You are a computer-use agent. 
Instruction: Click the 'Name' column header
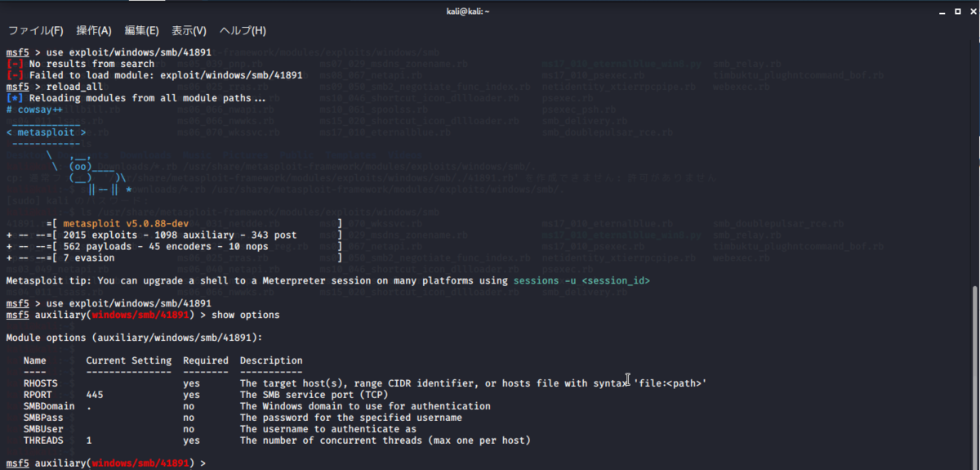[x=34, y=360]
